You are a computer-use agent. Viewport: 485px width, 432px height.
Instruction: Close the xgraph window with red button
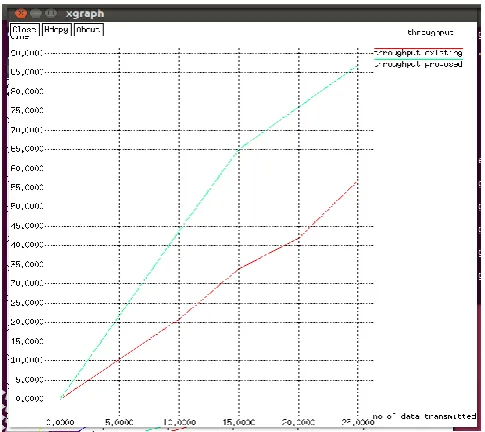[x=21, y=13]
